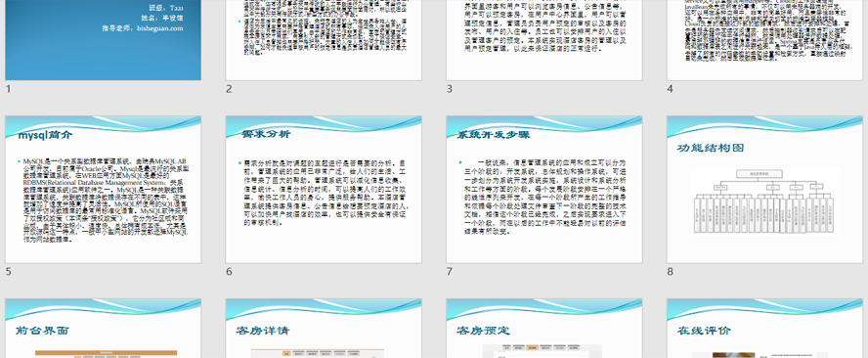Open the 客房预定 slide thumbnail

(x=544, y=328)
